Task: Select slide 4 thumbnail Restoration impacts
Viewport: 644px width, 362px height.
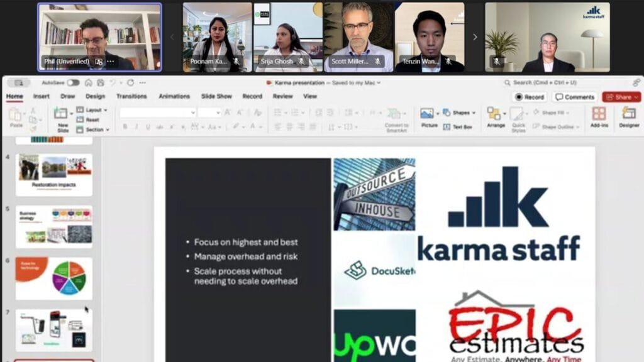Action: pos(54,175)
